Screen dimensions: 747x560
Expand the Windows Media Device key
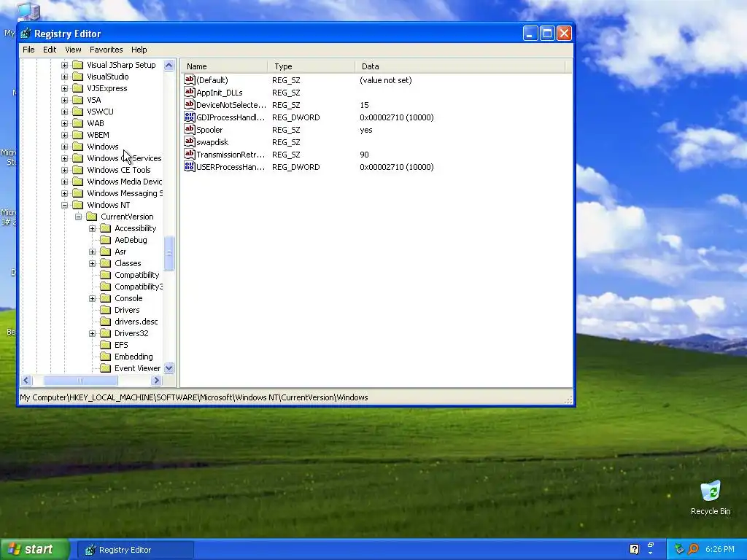[x=64, y=182]
